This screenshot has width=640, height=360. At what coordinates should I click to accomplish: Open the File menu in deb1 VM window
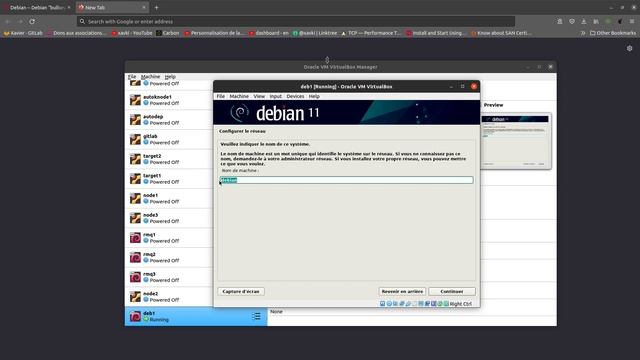(220, 96)
